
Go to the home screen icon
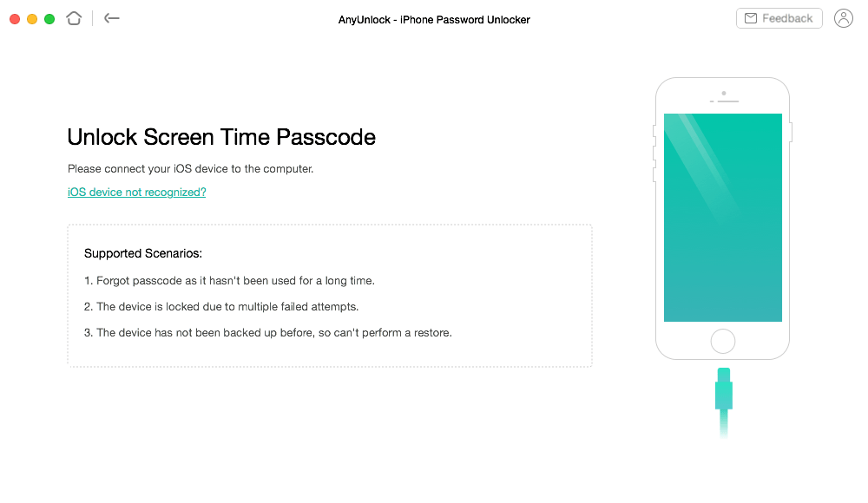click(74, 18)
